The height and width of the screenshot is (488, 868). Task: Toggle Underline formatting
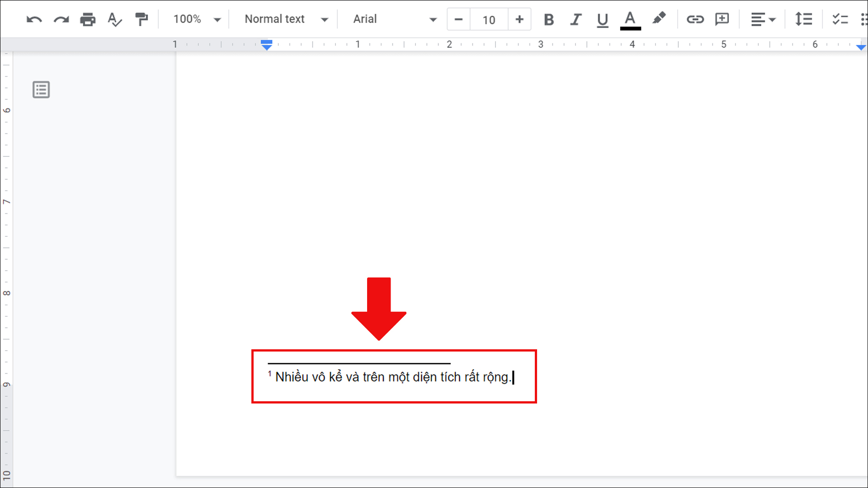(602, 19)
